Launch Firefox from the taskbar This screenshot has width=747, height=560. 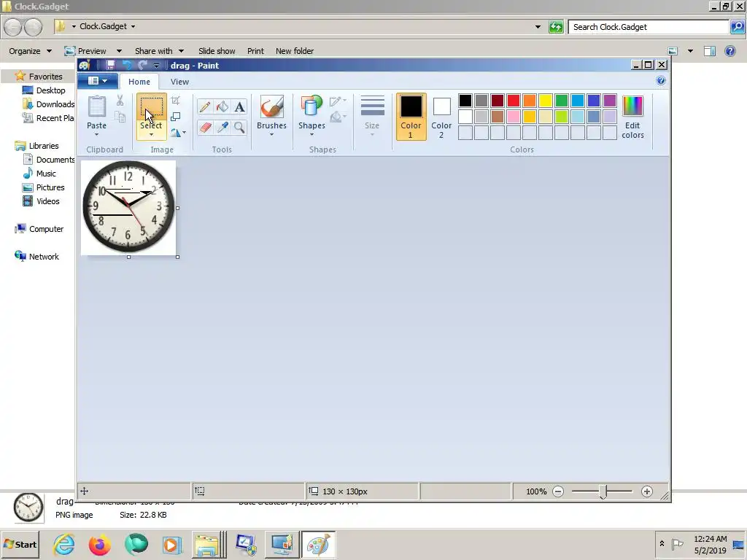[x=99, y=545]
